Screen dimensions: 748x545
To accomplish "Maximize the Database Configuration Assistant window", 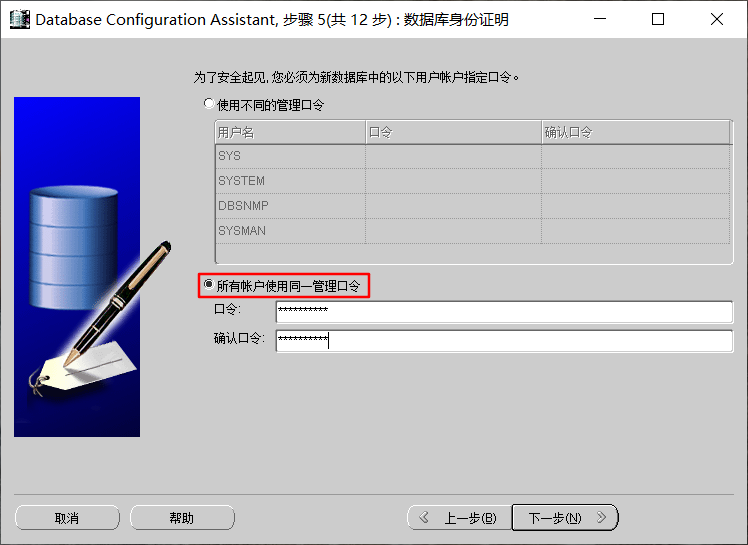I will point(658,19).
